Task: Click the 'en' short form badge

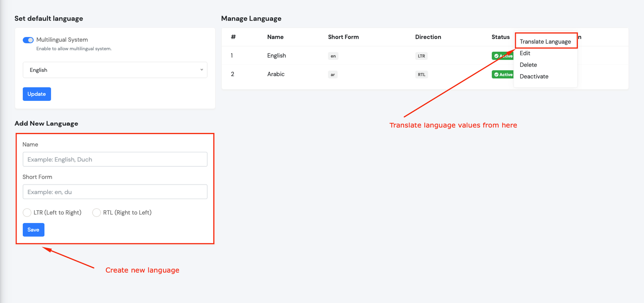Action: coord(333,56)
